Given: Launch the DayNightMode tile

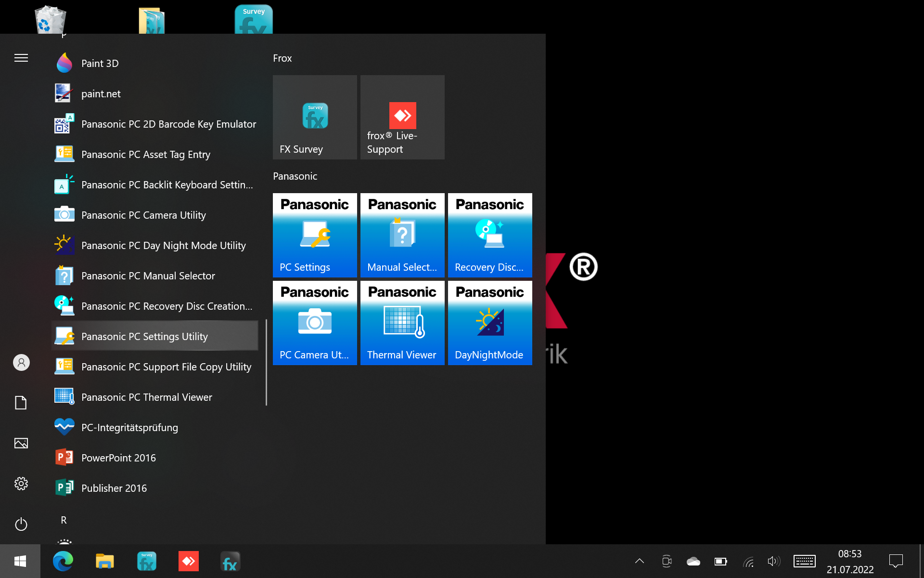Looking at the screenshot, I should click(490, 323).
